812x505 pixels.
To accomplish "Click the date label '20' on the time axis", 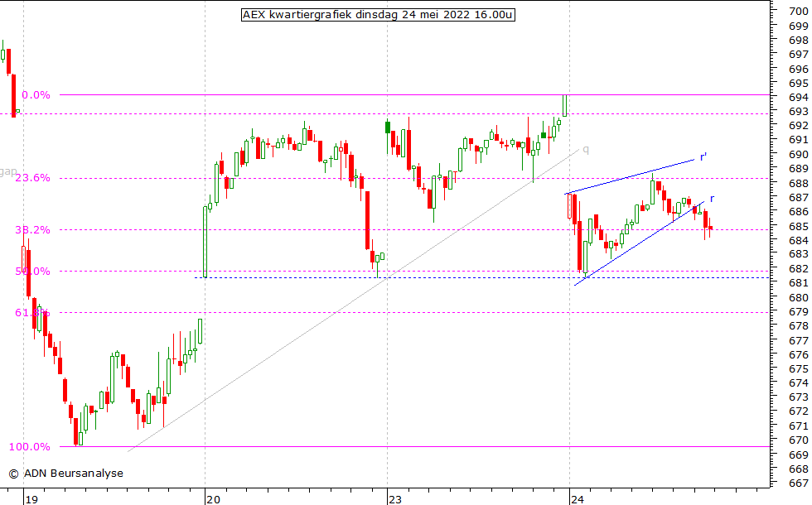I will point(213,499).
